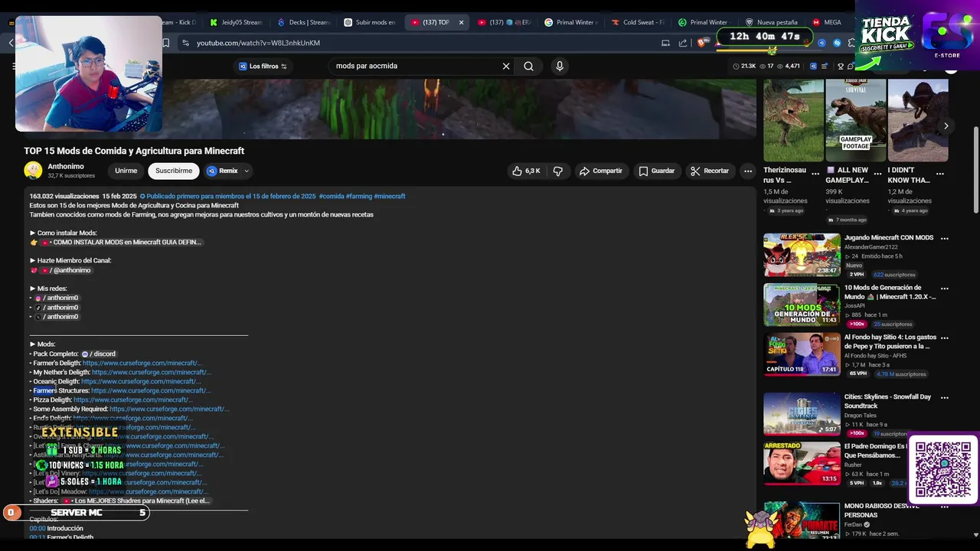
Task: Open options for MONO RABIOSO video
Action: pyautogui.click(x=944, y=506)
